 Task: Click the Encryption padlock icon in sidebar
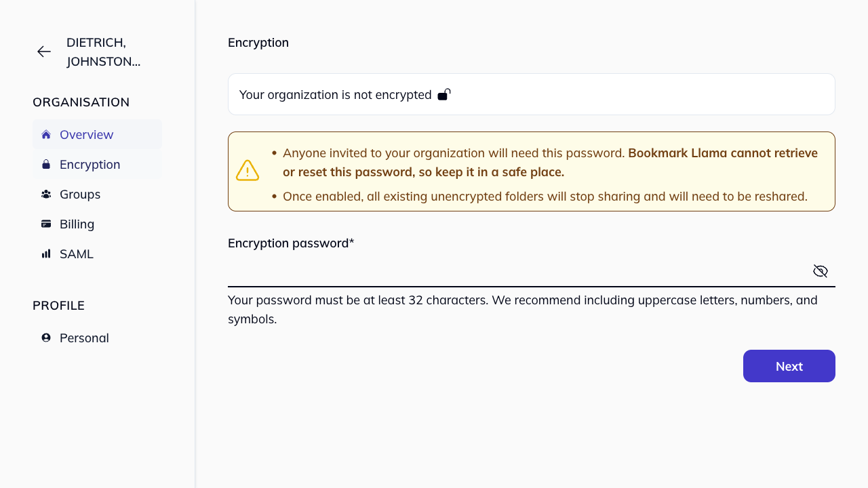[x=45, y=164]
